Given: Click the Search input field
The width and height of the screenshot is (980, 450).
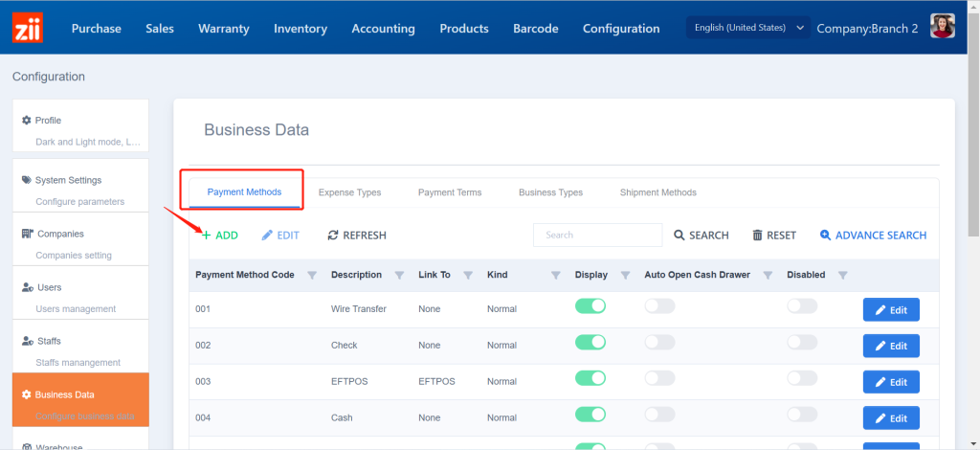Looking at the screenshot, I should pos(597,235).
